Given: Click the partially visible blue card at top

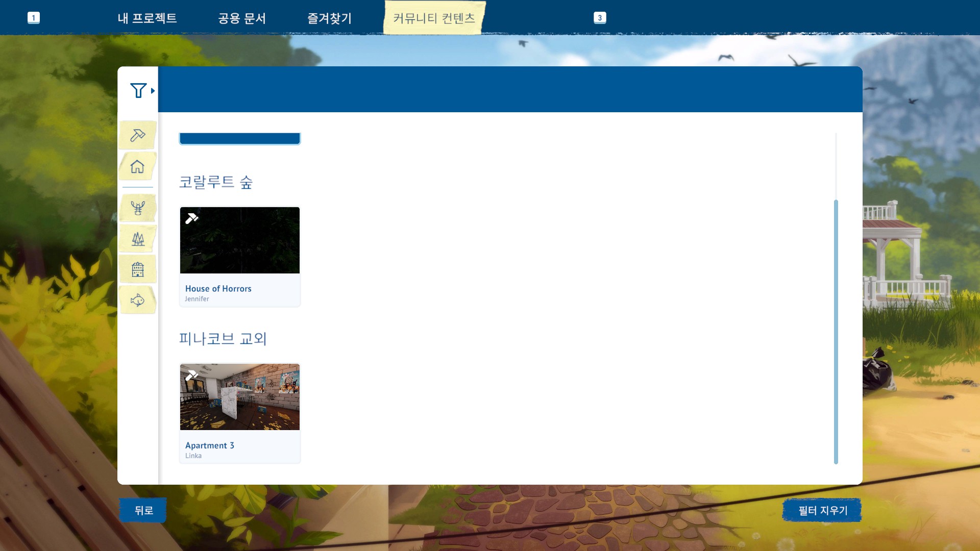Looking at the screenshot, I should pos(240,138).
